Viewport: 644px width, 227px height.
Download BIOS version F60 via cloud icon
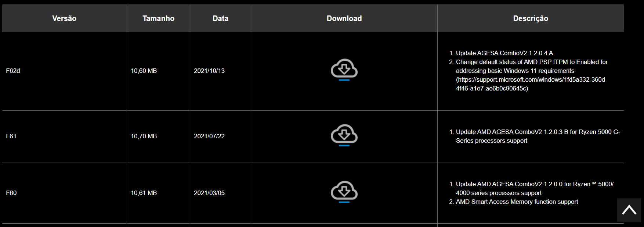[x=344, y=192]
